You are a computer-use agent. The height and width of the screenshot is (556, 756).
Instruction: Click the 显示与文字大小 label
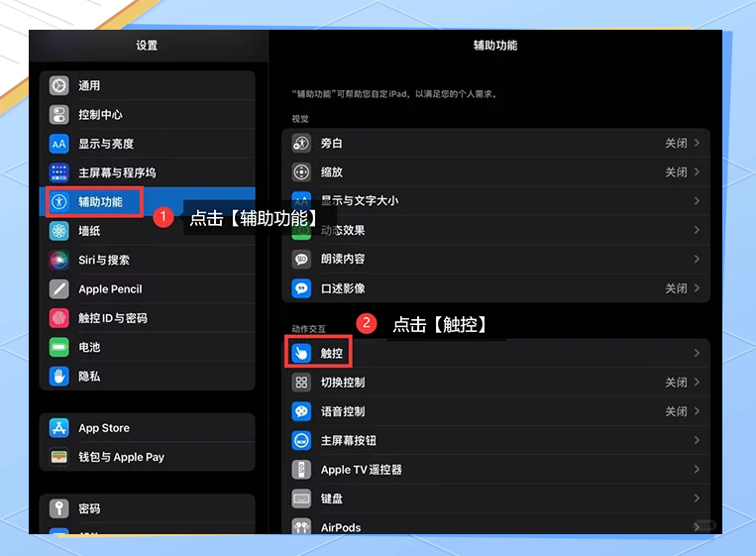pos(360,200)
